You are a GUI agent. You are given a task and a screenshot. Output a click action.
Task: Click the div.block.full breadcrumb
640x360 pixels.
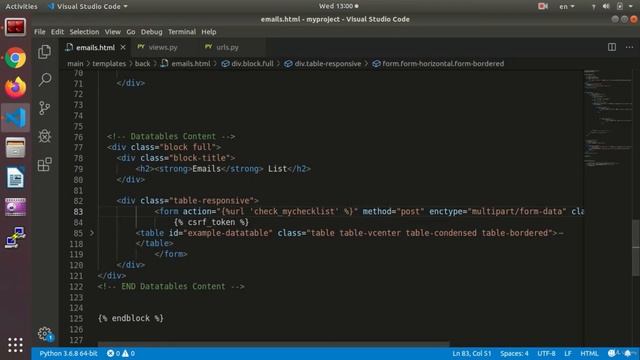point(247,64)
